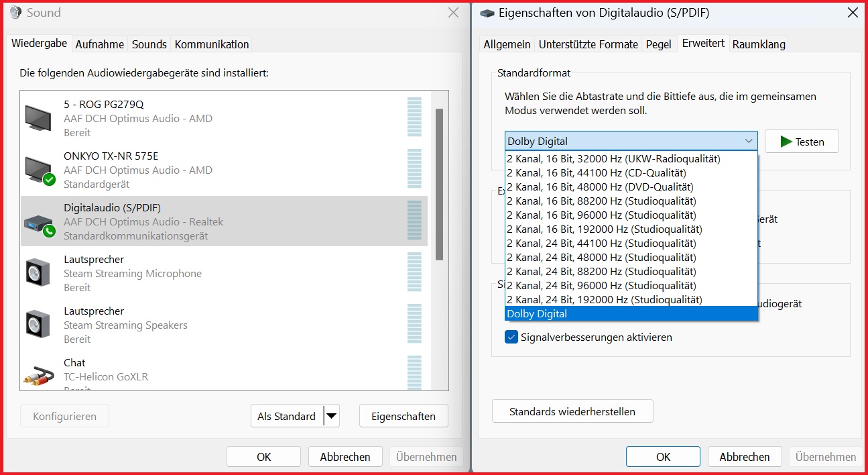This screenshot has width=868, height=475.
Task: Switch to the Allgemein tab
Action: tap(507, 44)
